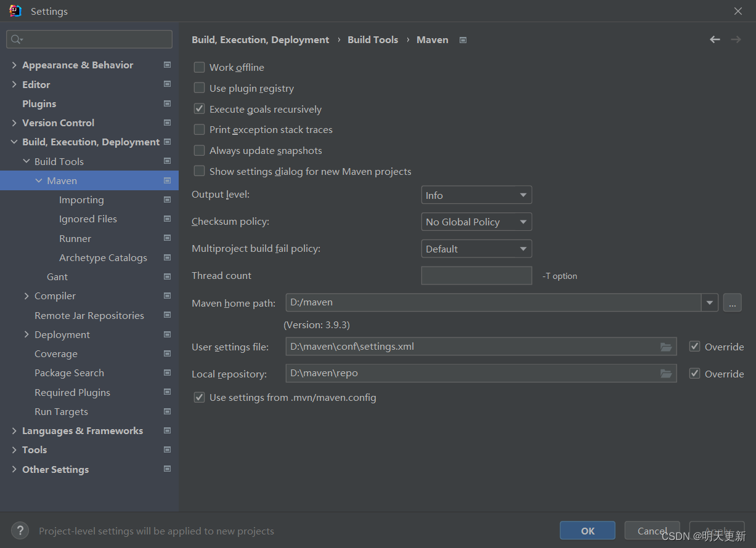
Task: Click the settings search field
Action: pyautogui.click(x=89, y=39)
